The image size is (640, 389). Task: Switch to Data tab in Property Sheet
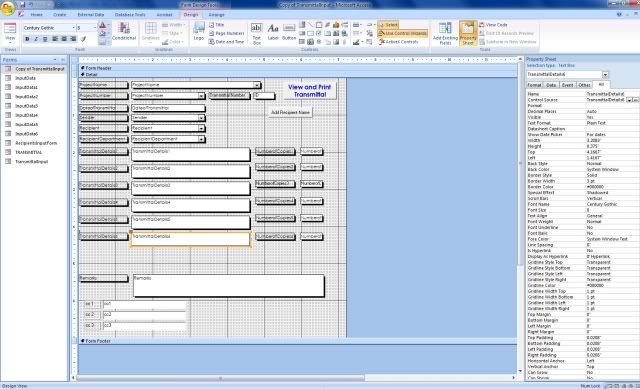[x=551, y=85]
